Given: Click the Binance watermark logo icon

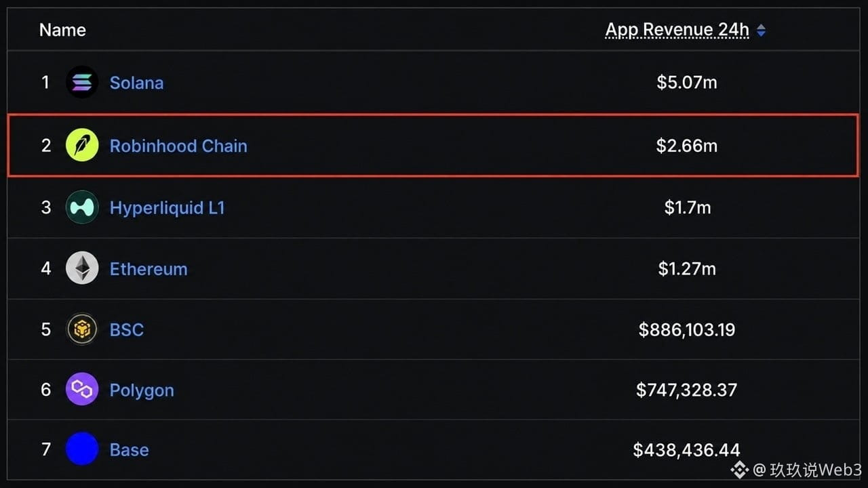Looking at the screenshot, I should [x=739, y=469].
